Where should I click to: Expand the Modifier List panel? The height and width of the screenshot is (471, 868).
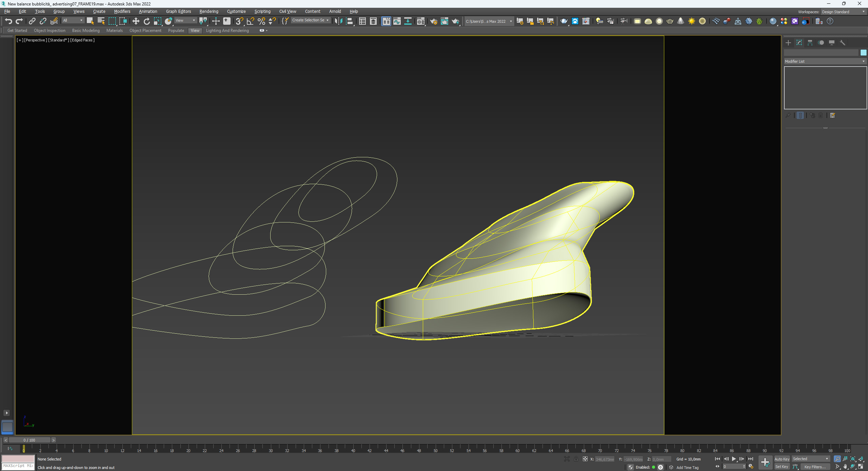pyautogui.click(x=863, y=61)
